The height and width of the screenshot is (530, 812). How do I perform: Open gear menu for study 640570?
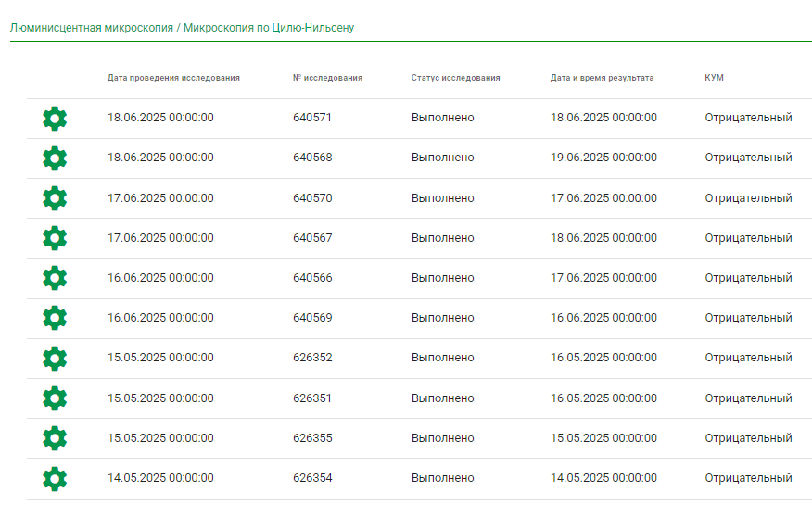click(x=55, y=198)
